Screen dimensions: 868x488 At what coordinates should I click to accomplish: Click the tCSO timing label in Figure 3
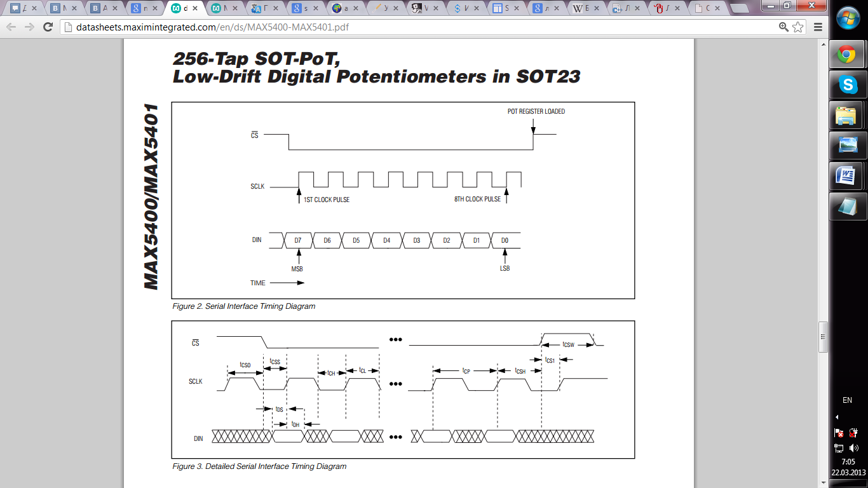245,365
